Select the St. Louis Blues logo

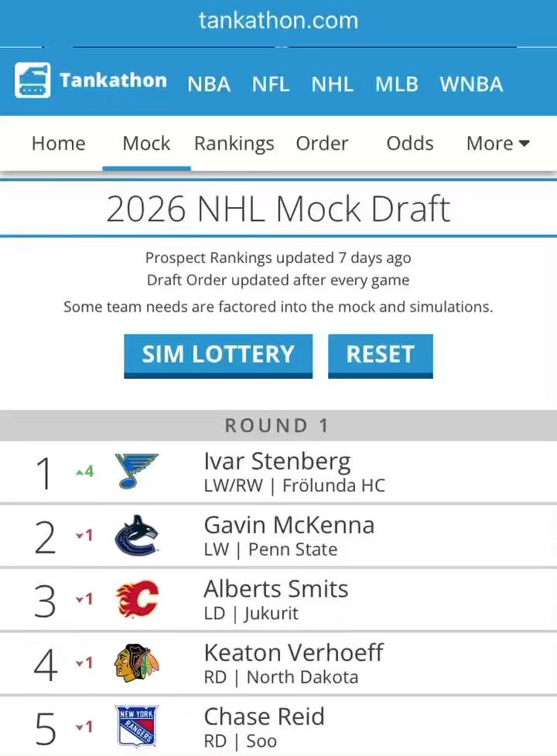click(x=137, y=471)
